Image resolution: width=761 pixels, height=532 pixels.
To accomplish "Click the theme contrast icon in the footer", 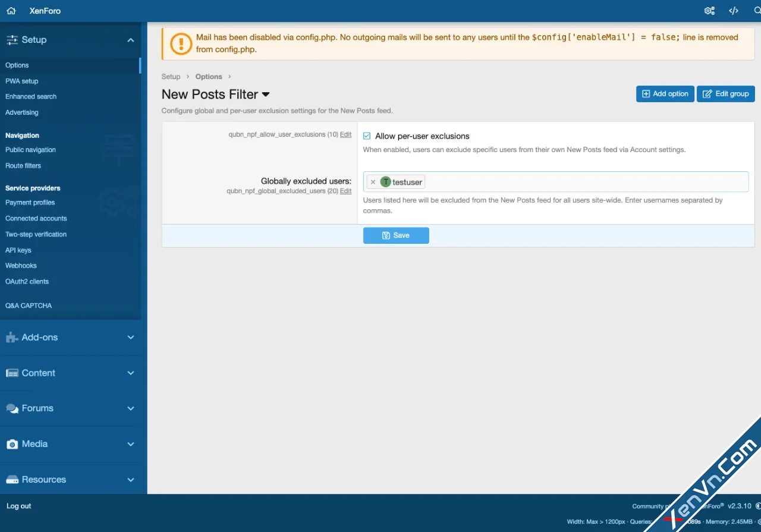I will point(757,506).
